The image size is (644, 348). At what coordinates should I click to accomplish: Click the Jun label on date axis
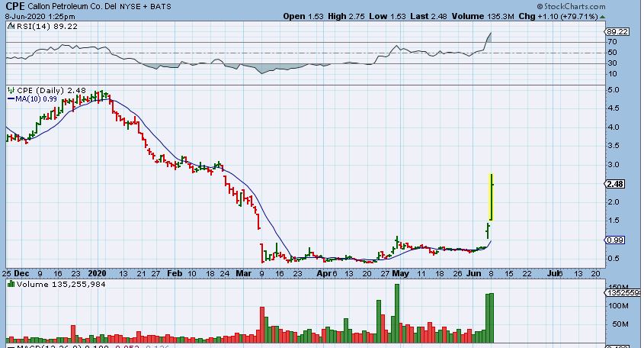tap(473, 273)
